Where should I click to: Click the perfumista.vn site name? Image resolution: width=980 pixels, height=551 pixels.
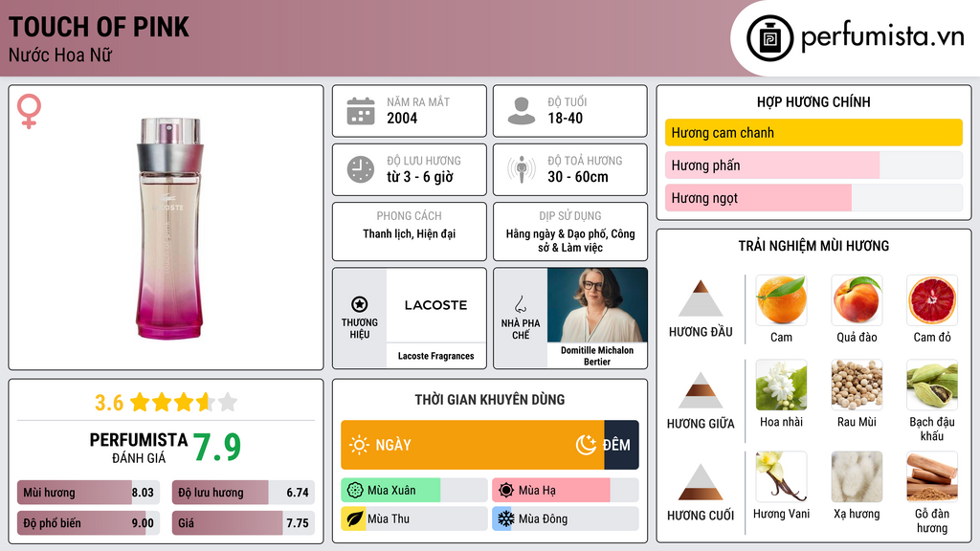tap(882, 36)
